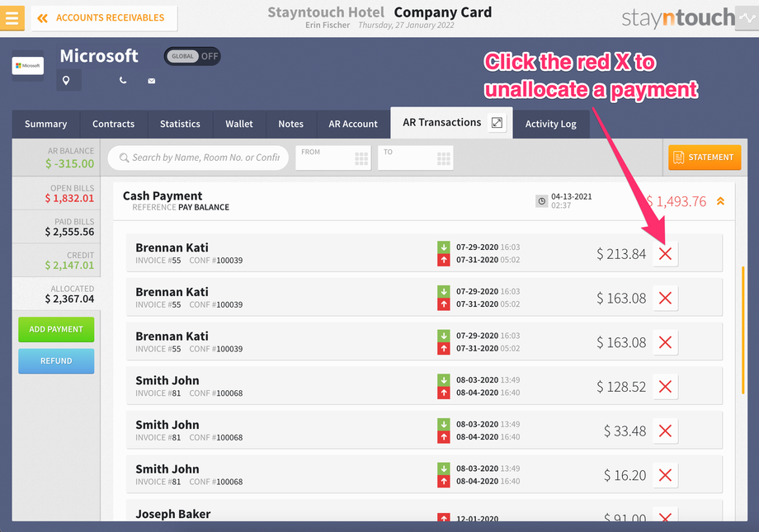Select the AR Account tab

353,124
